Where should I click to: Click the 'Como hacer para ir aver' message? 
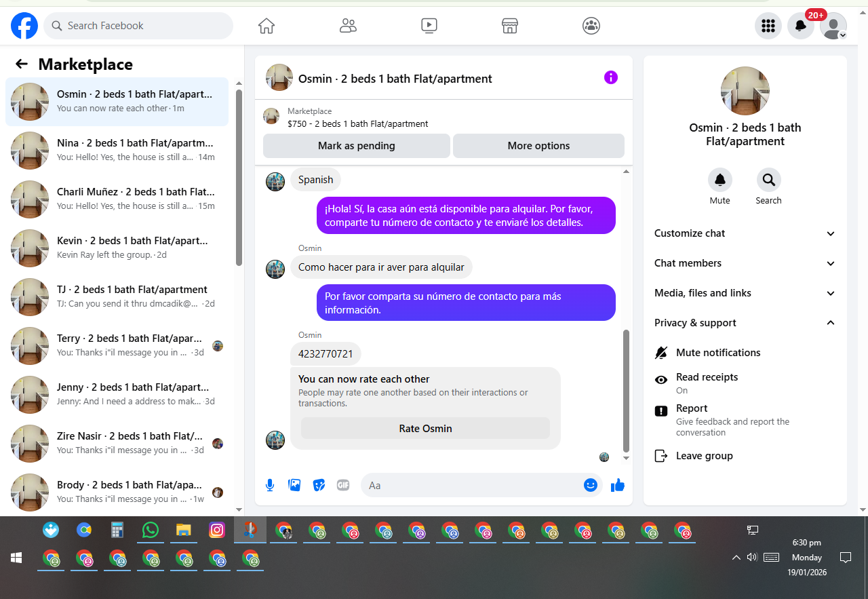tap(381, 267)
